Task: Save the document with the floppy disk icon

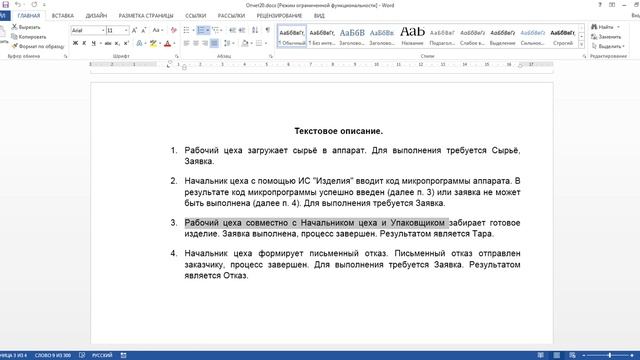Action: pos(5,4)
